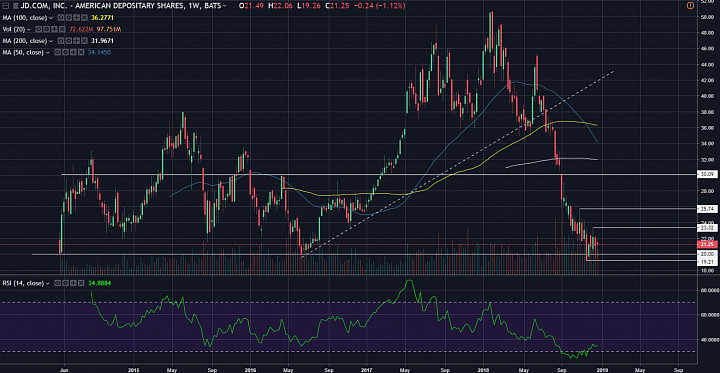Remove the RSI (14, close) indicator
This screenshot has width=720, height=373.
[81, 283]
